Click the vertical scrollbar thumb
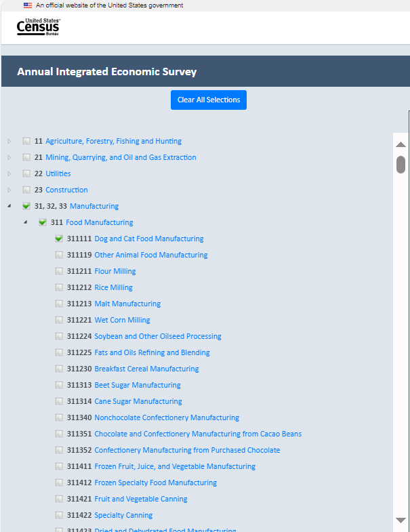410x532 pixels. [401, 165]
